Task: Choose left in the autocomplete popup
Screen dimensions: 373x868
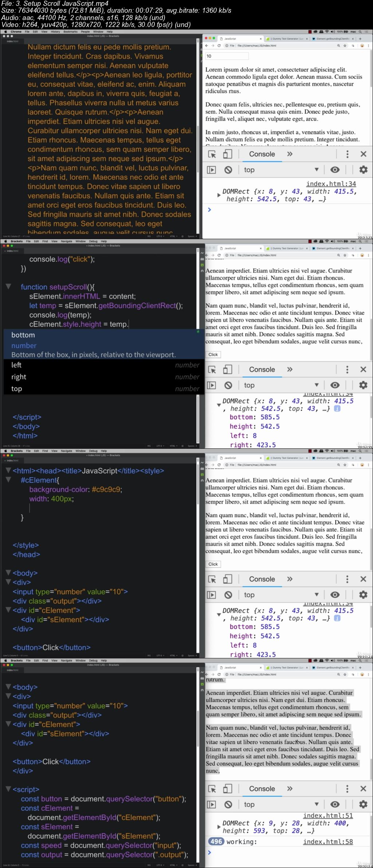Action: (x=103, y=365)
